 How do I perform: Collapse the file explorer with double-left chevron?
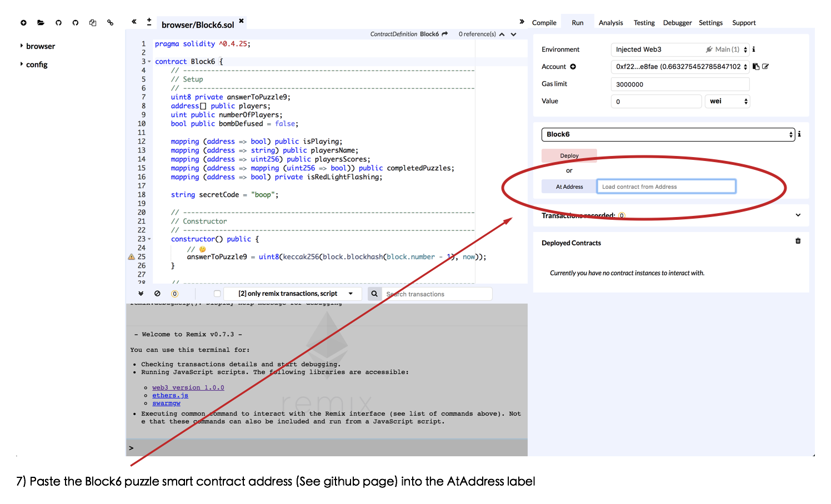click(x=134, y=22)
